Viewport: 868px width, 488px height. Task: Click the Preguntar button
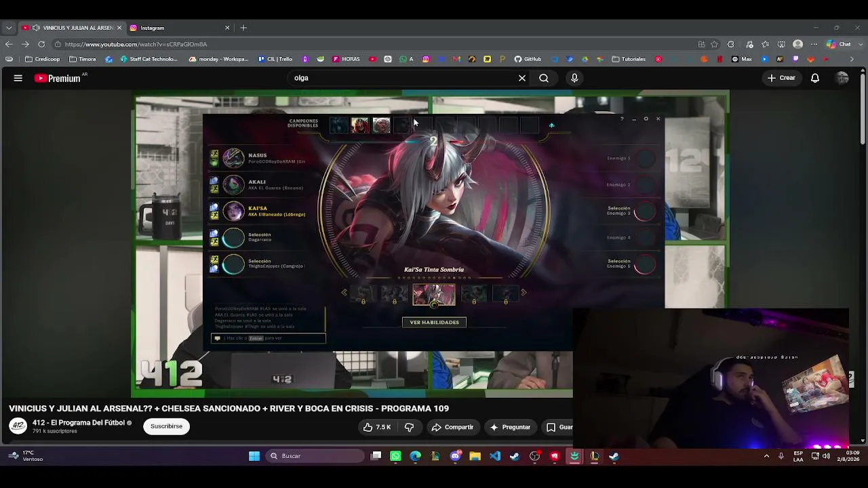click(x=510, y=427)
